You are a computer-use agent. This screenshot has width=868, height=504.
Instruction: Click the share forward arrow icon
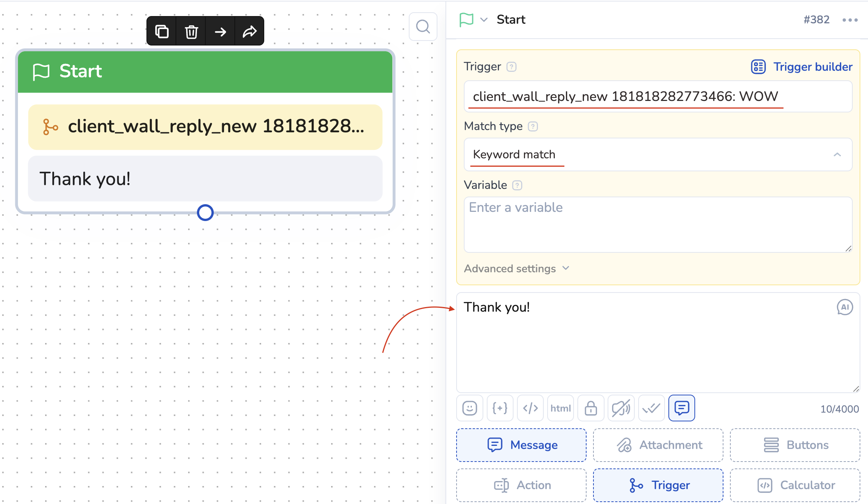point(250,31)
